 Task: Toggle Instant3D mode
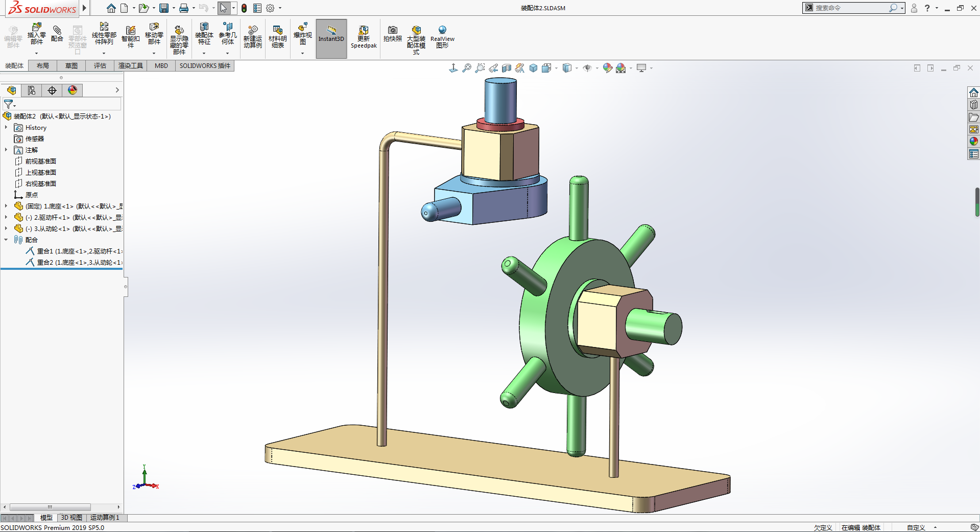coord(331,39)
